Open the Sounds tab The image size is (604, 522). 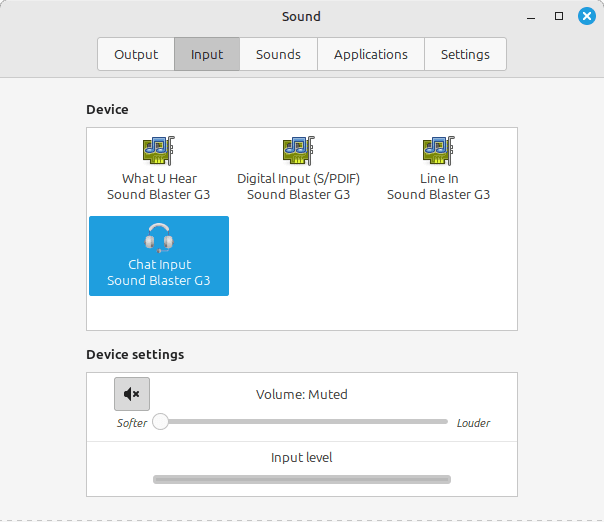[278, 54]
